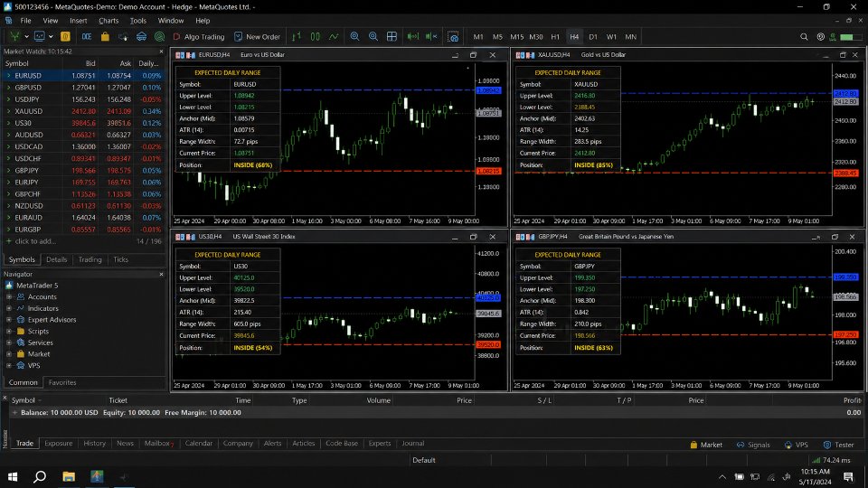868x488 pixels.
Task: Select XAUUSD row in Market Watch
Action: pyautogui.click(x=83, y=111)
